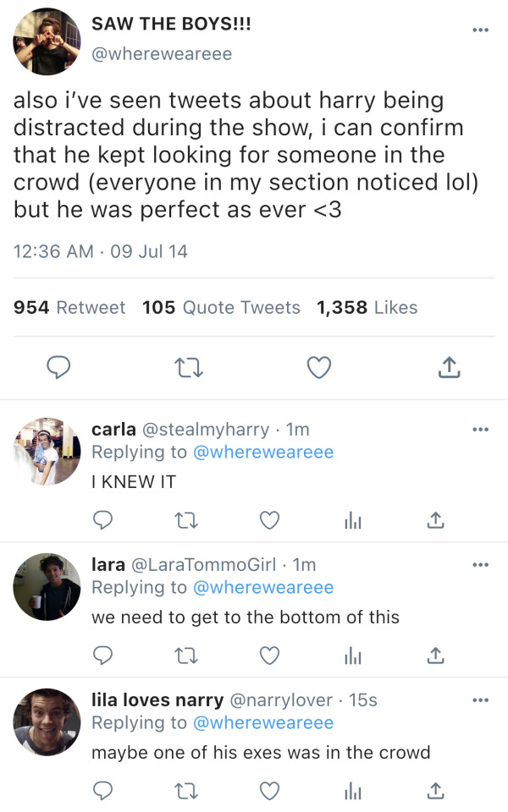The image size is (508, 812).
Task: Reply to lila loves narry's tweet
Action: coord(103,791)
